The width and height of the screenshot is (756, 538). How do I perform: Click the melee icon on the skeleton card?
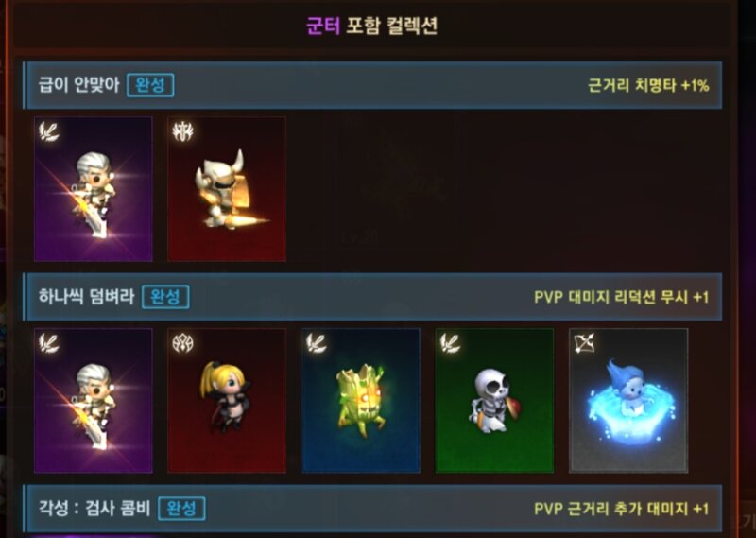click(x=451, y=343)
